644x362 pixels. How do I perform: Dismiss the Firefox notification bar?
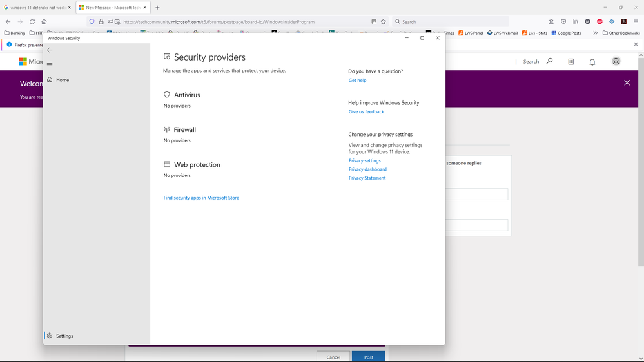click(636, 44)
